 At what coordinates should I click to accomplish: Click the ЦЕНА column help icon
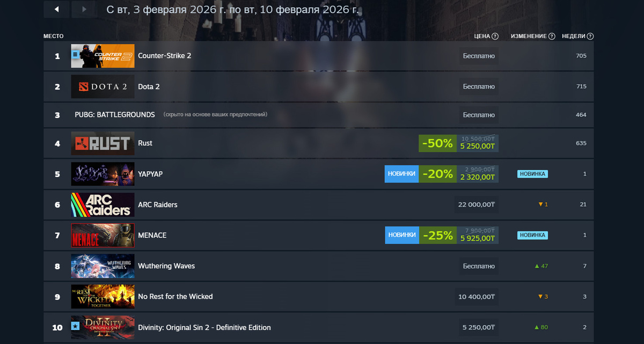tap(495, 36)
